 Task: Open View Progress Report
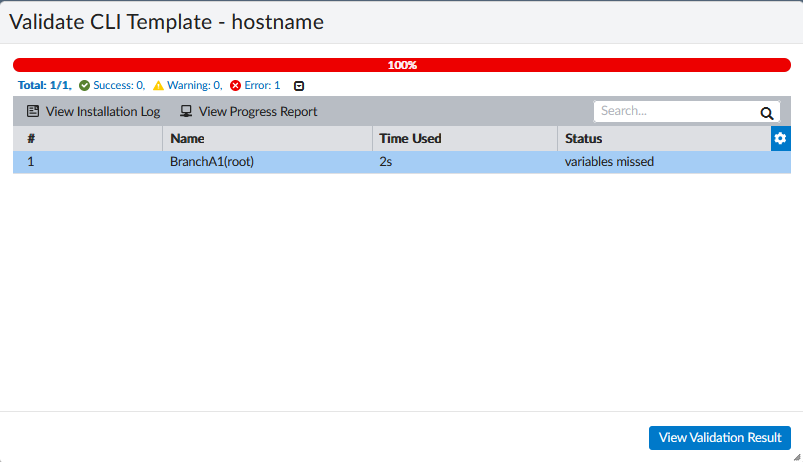point(248,111)
